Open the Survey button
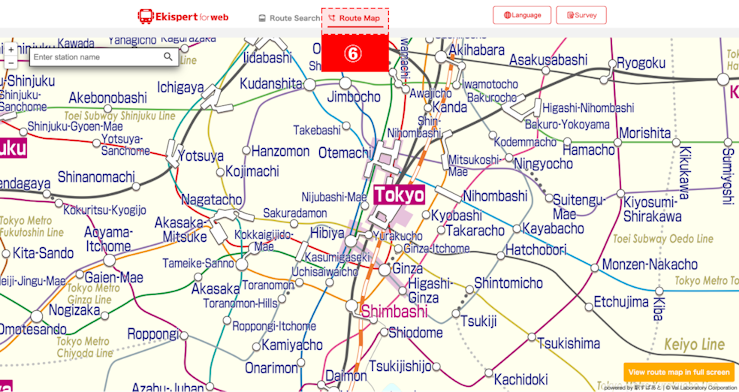The width and height of the screenshot is (739, 392). pyautogui.click(x=581, y=15)
